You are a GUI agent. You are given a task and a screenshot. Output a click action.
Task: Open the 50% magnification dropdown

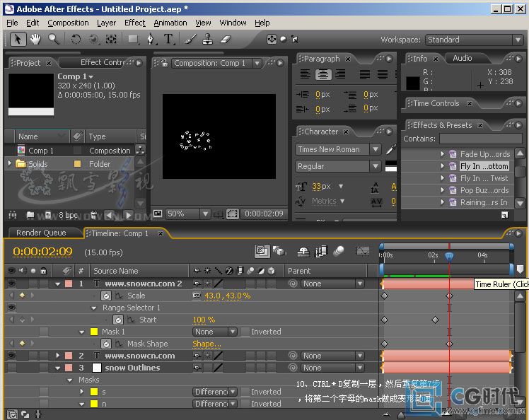(188, 214)
